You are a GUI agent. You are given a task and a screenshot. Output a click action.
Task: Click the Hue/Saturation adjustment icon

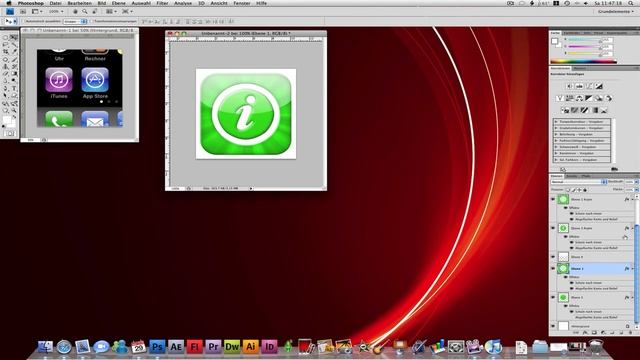click(569, 98)
